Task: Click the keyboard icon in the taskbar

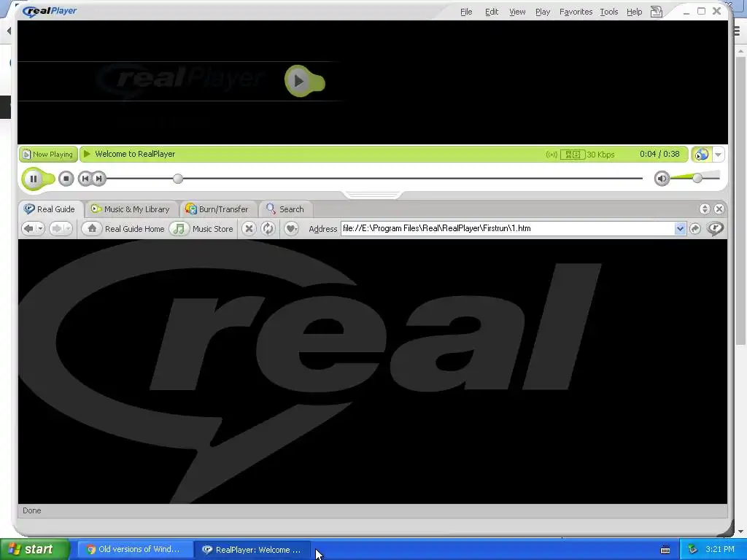Action: point(665,550)
